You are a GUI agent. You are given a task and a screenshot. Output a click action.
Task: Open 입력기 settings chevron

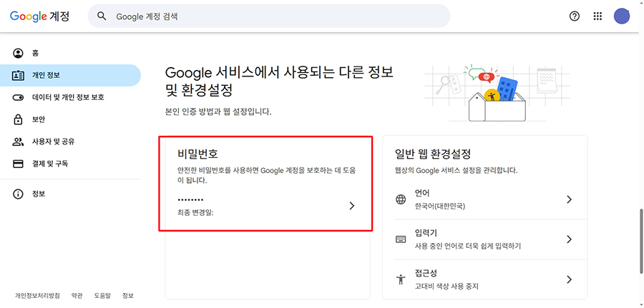click(569, 239)
